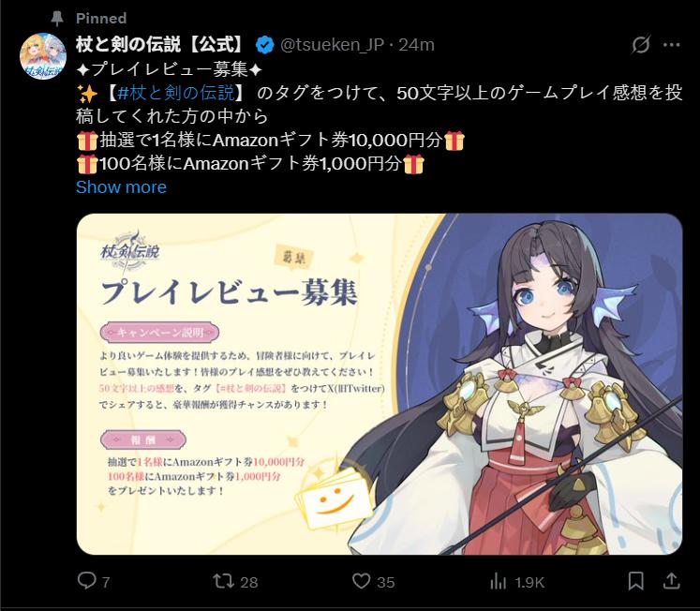Click the repost count 28
The height and width of the screenshot is (611, 700).
click(x=249, y=583)
